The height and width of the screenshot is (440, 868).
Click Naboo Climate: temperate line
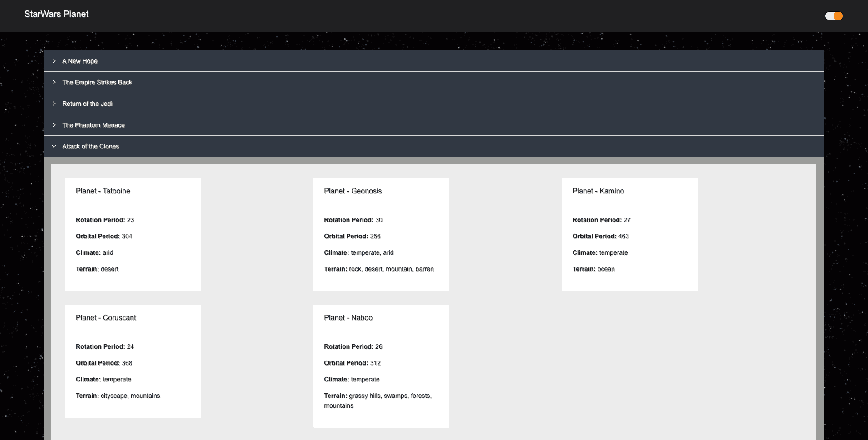(352, 379)
